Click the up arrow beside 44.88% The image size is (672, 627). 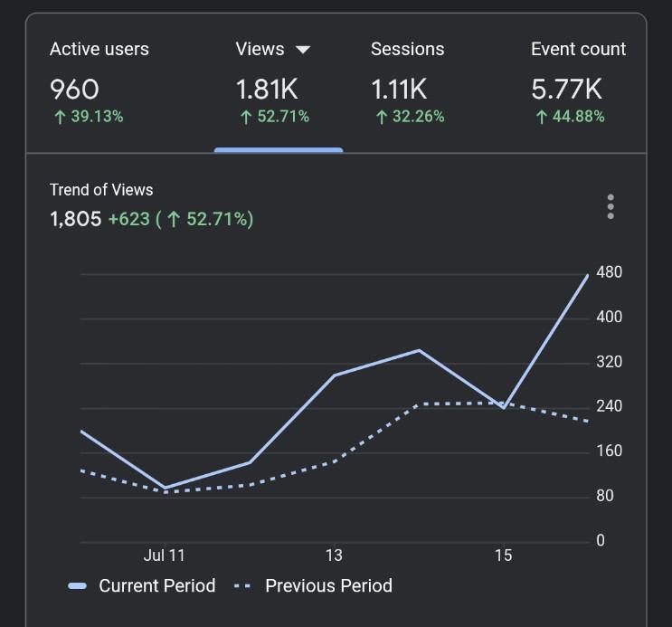click(x=541, y=117)
